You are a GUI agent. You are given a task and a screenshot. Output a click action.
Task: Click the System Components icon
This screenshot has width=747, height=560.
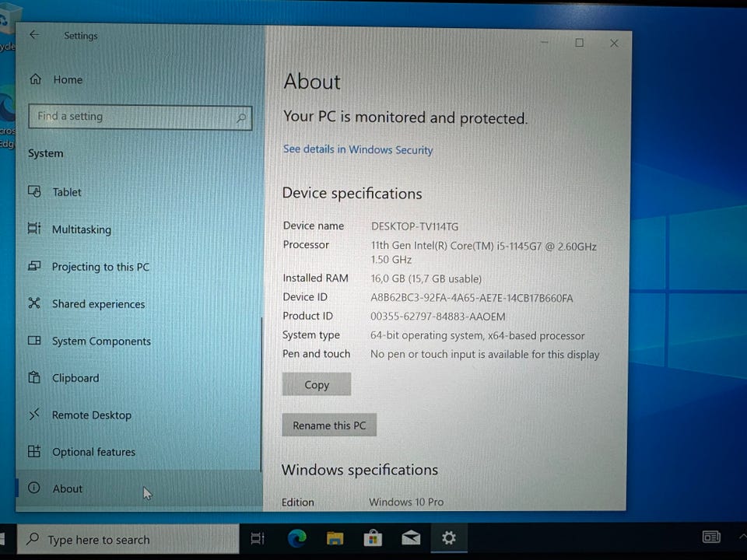34,340
